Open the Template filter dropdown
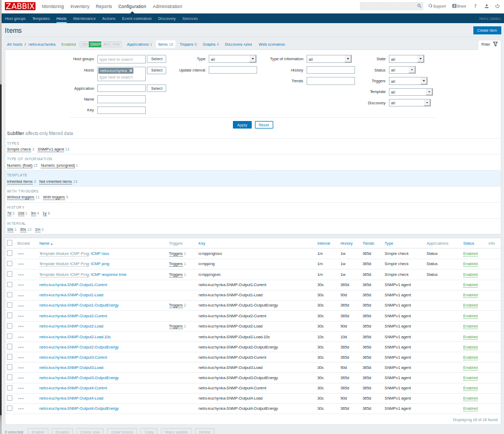Image resolution: width=504 pixels, height=434 pixels. point(410,92)
